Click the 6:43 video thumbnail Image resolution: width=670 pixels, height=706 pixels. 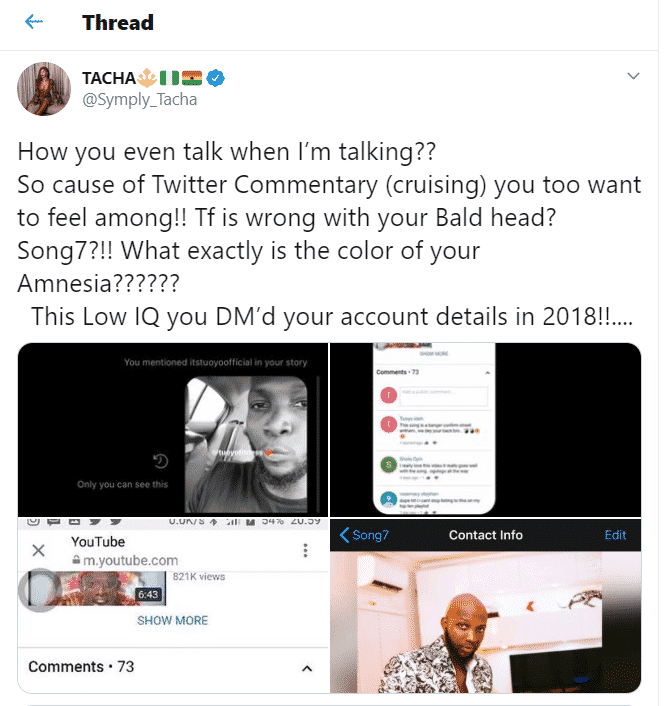coord(97,588)
